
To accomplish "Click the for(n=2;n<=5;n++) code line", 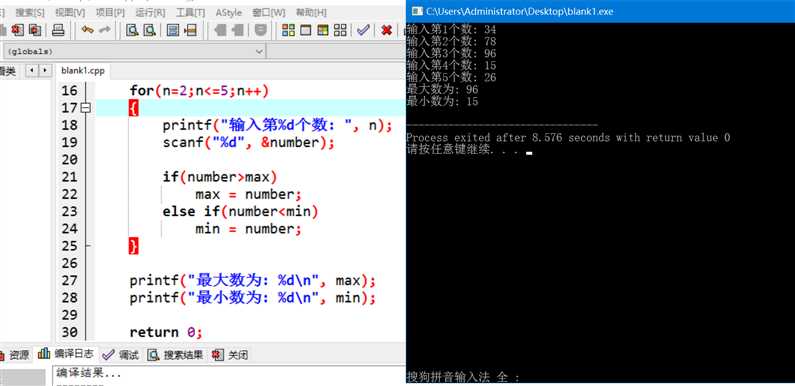I will click(x=199, y=91).
